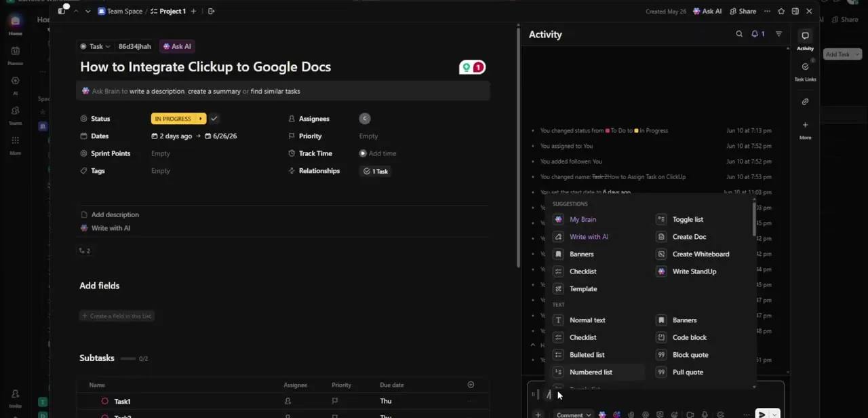Advance status using arrow on IN PROGRESS badge
Viewport: 868px width, 418px height.
[x=201, y=119]
